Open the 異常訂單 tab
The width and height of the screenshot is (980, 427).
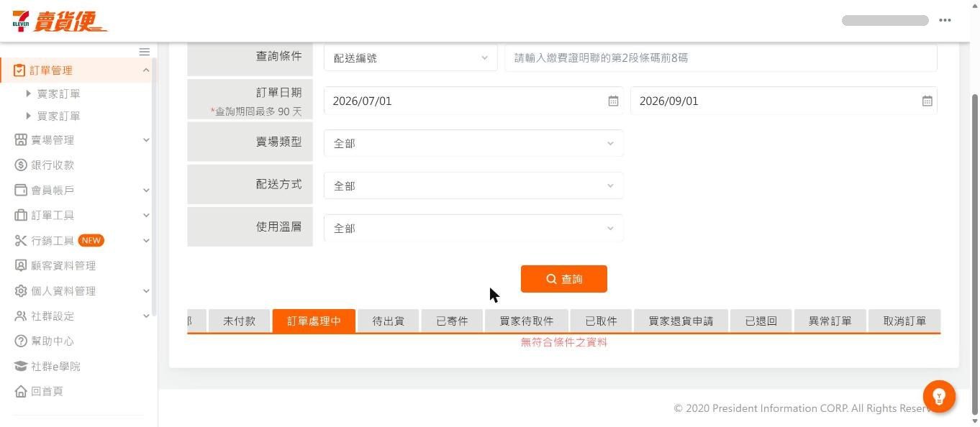[830, 321]
